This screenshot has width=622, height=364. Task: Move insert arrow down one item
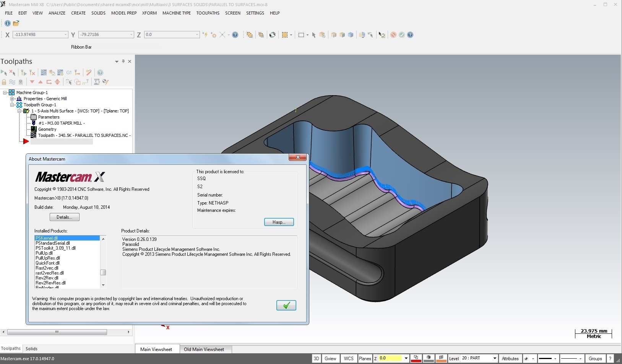click(x=32, y=81)
